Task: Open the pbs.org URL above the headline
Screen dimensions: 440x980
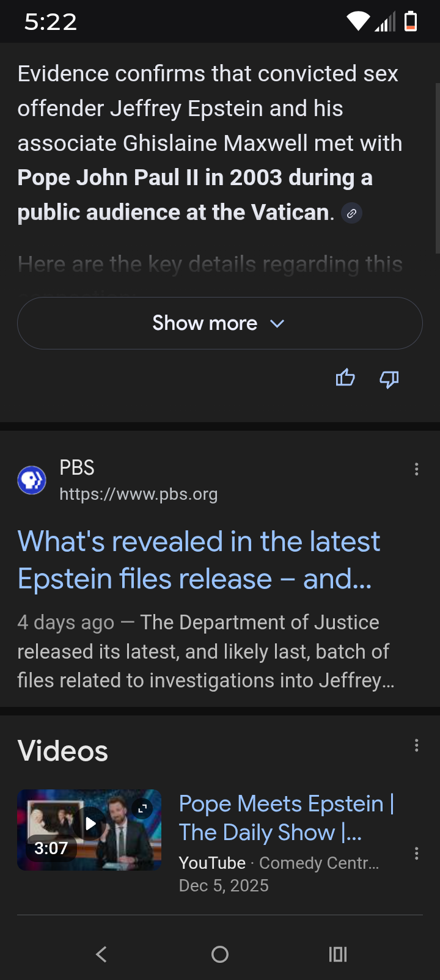Action: tap(138, 494)
